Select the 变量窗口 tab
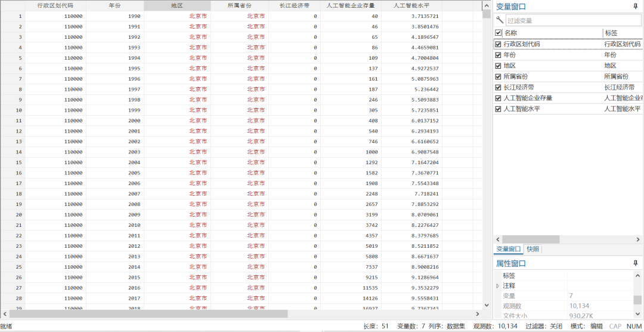This screenshot has height=332, width=644. tap(509, 250)
